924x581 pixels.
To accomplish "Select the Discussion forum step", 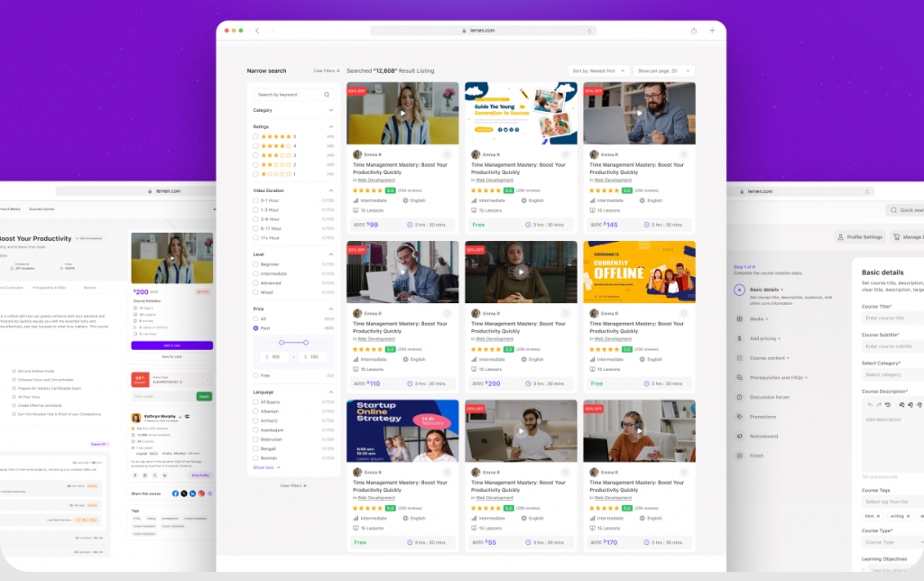I will [768, 397].
